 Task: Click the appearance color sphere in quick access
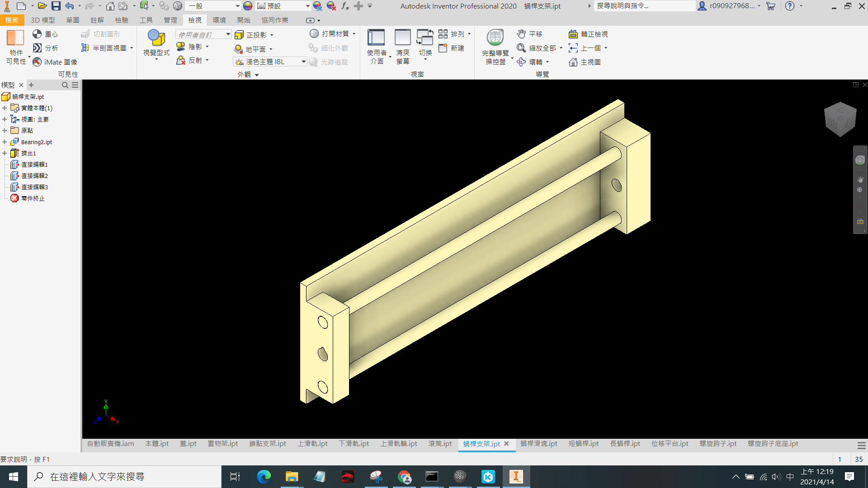[x=247, y=6]
